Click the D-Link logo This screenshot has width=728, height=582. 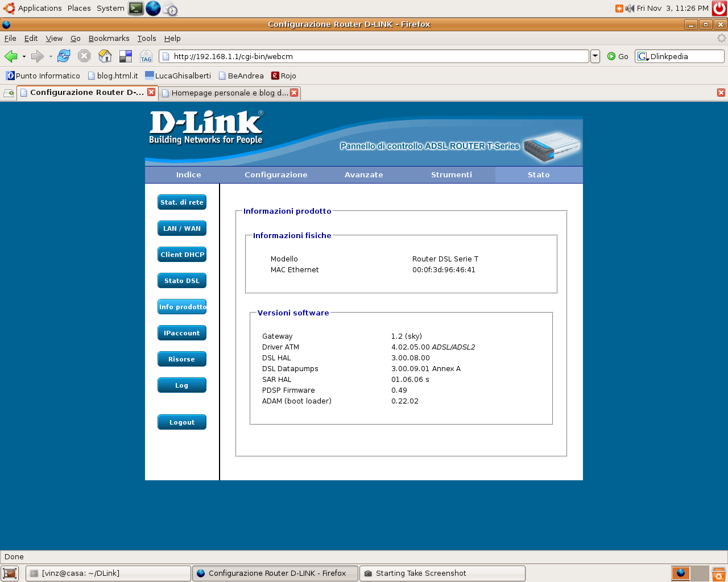[206, 127]
